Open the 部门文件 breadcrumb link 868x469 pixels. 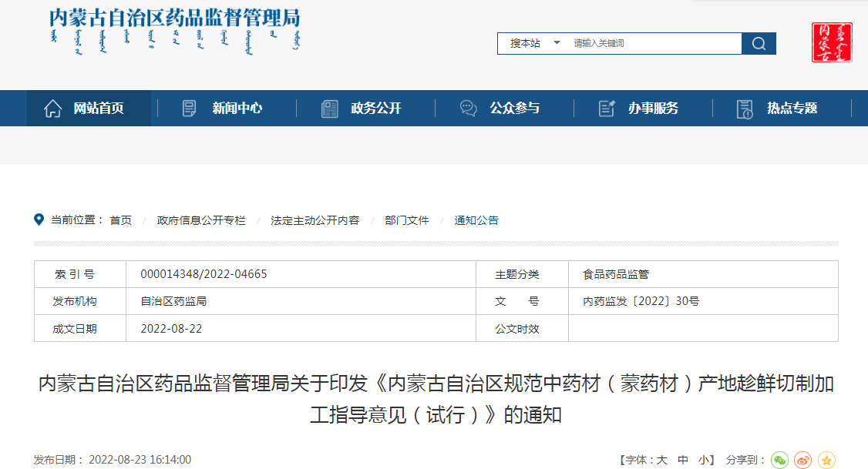[406, 220]
